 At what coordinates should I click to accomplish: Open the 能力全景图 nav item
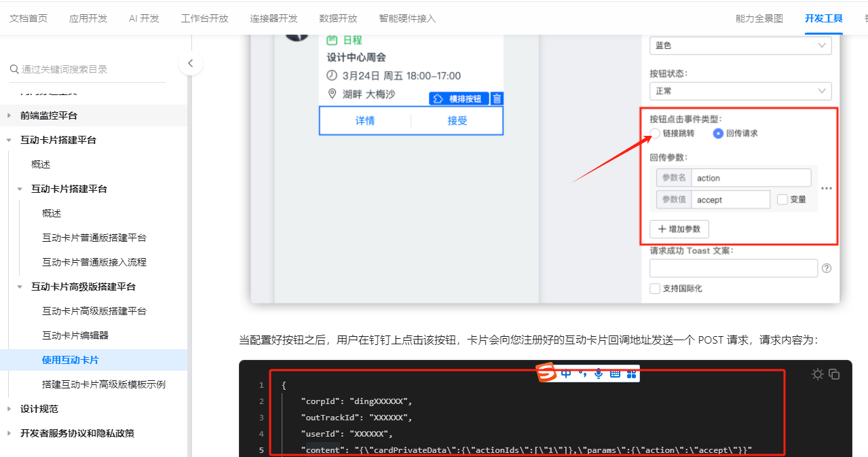(x=759, y=18)
